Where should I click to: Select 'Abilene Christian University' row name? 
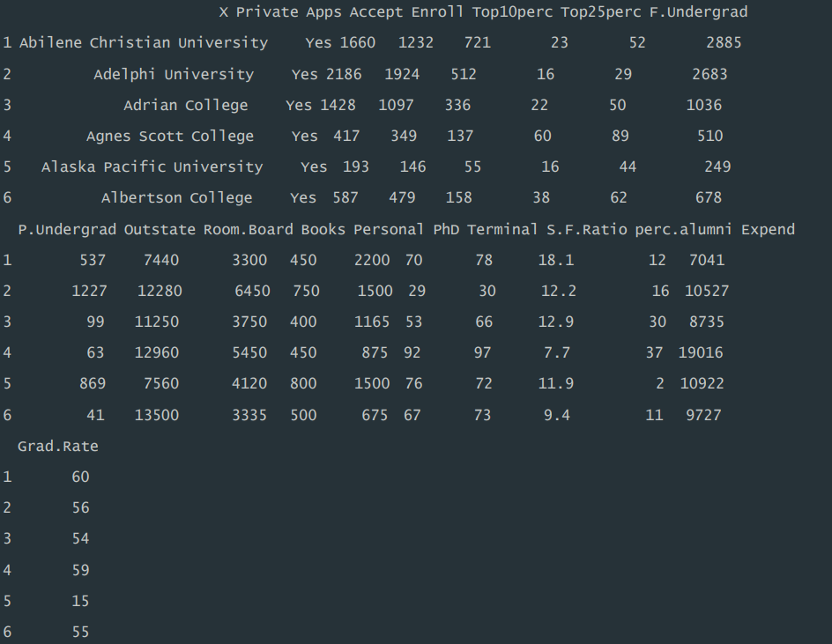(x=144, y=43)
